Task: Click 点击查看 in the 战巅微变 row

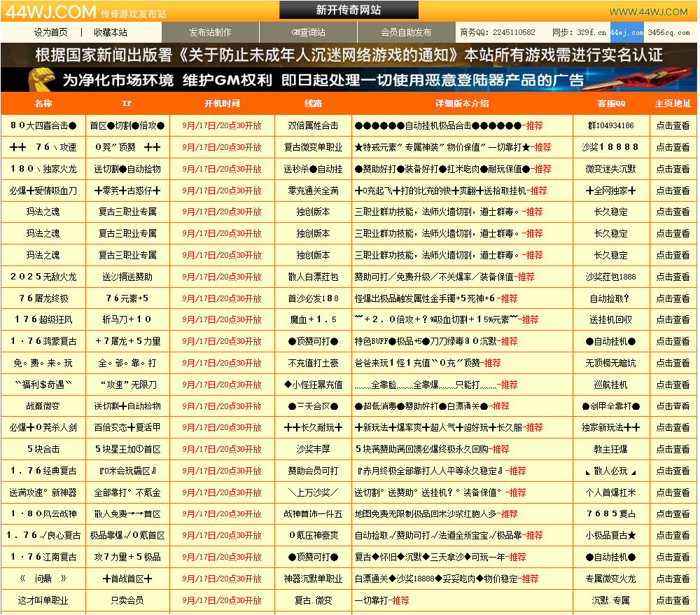Action: [x=672, y=406]
